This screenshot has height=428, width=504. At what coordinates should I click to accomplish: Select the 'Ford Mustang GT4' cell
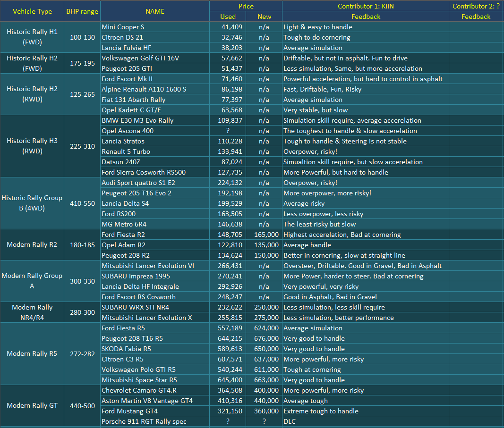[x=154, y=411]
